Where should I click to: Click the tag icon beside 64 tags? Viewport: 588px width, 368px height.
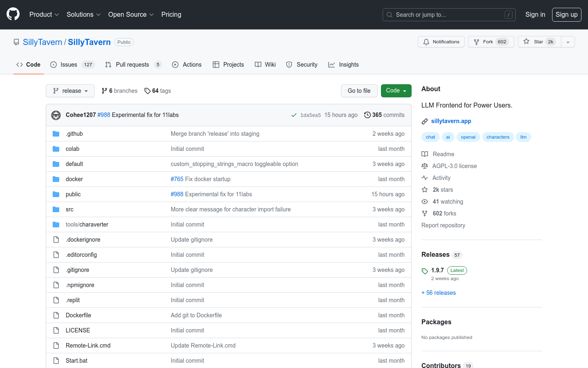pos(147,91)
